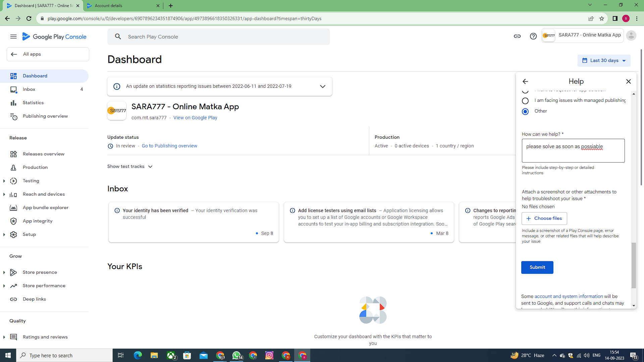The image size is (644, 362).
Task: Click the hamburger menu icon
Action: coord(13,37)
